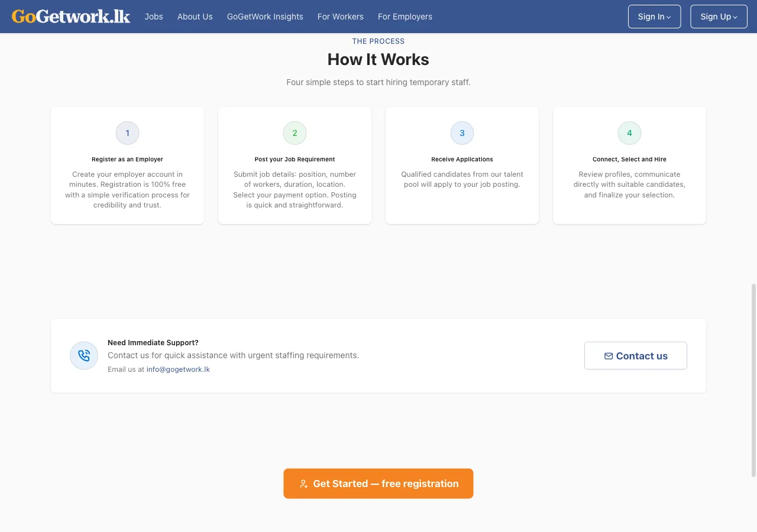Open the info@gogetwork.lk email link
Viewport: 757px width, 532px height.
pos(178,369)
